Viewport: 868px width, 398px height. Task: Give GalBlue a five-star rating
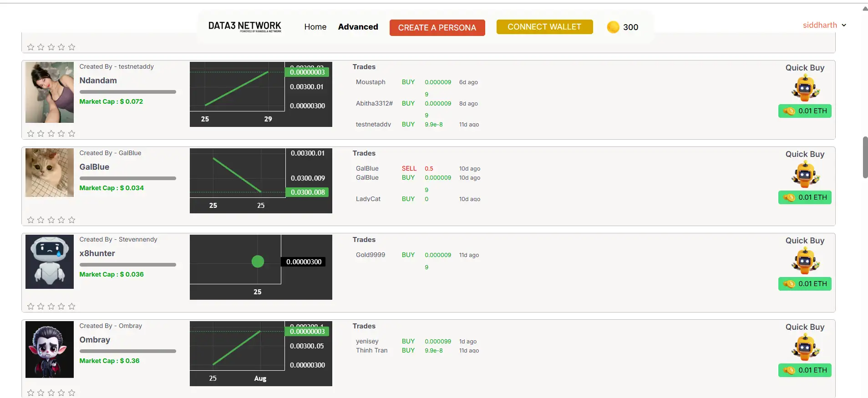[71, 220]
